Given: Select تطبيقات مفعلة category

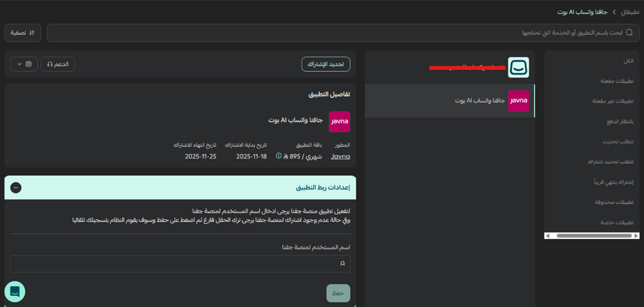Looking at the screenshot, I should point(617,81).
